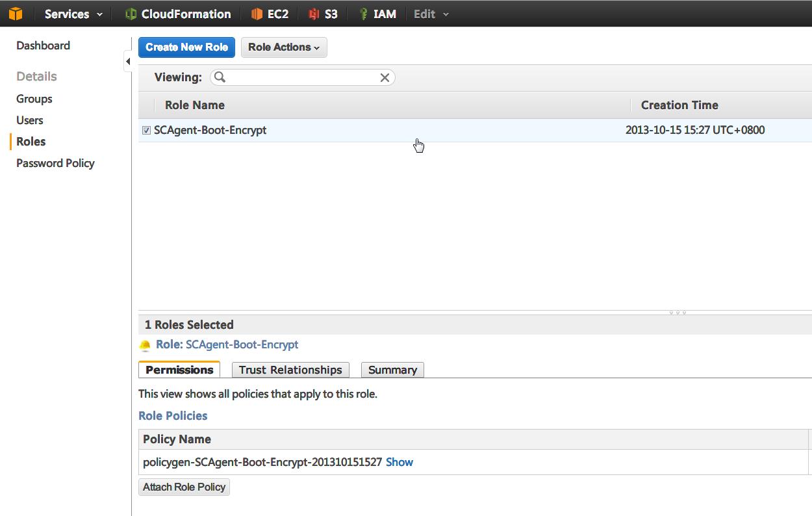This screenshot has width=812, height=516.
Task: Collapse the left navigation sidebar arrow
Action: pyautogui.click(x=128, y=62)
